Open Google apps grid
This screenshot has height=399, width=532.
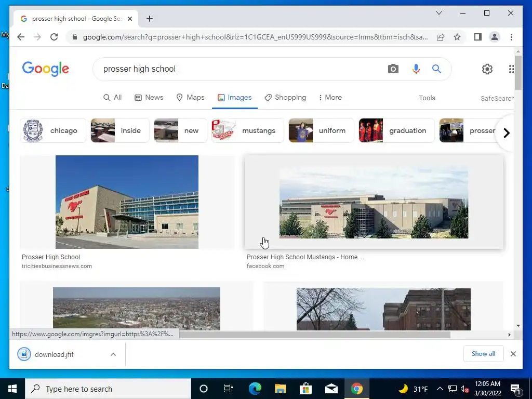511,69
